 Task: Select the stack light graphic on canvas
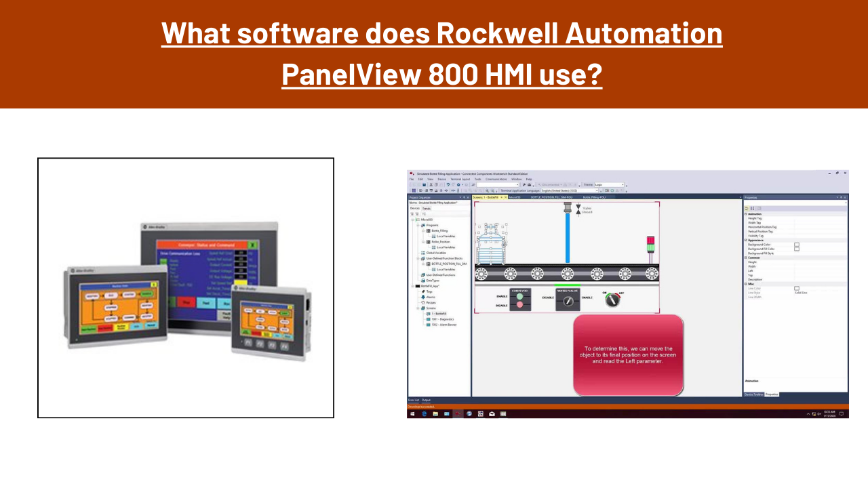pos(650,249)
